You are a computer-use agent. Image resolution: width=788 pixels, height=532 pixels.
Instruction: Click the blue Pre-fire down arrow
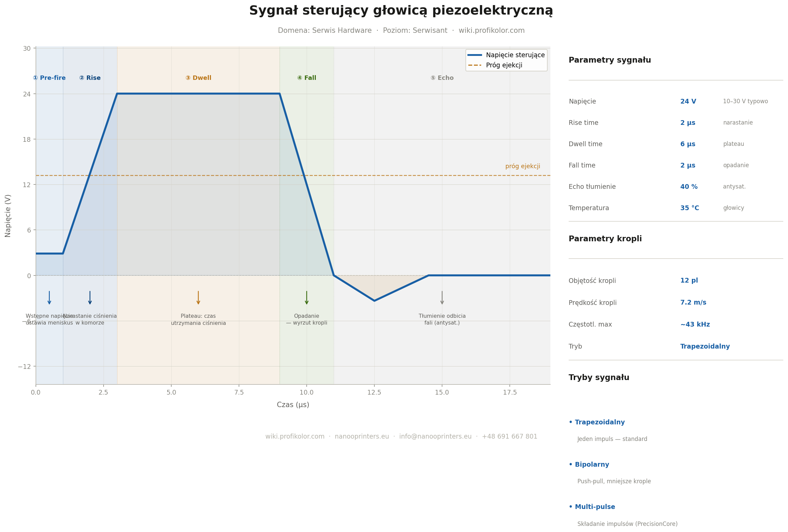(x=49, y=297)
